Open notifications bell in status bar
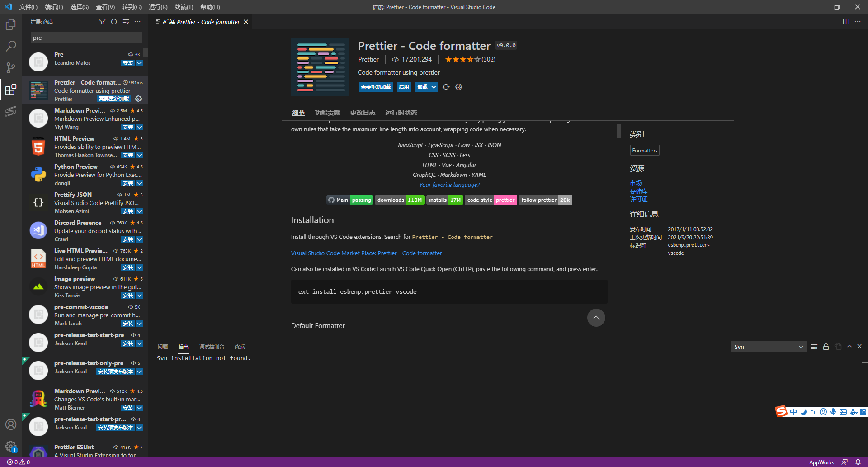This screenshot has width=868, height=467. [858, 462]
